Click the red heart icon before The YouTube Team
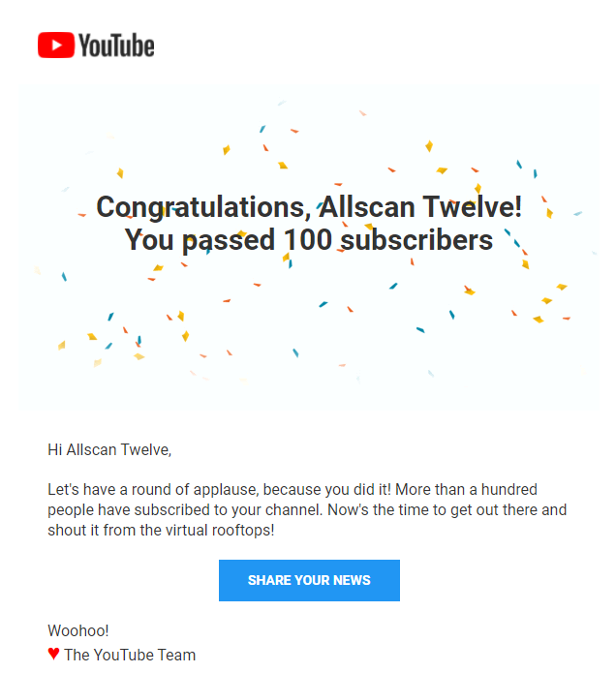 click(53, 654)
